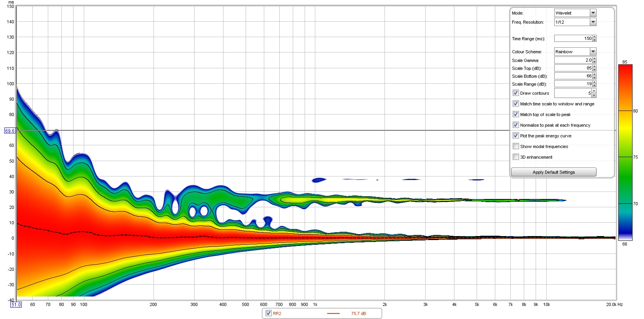Disable Normalise to peak at each frequency
The image size is (644, 319).
[x=516, y=125]
